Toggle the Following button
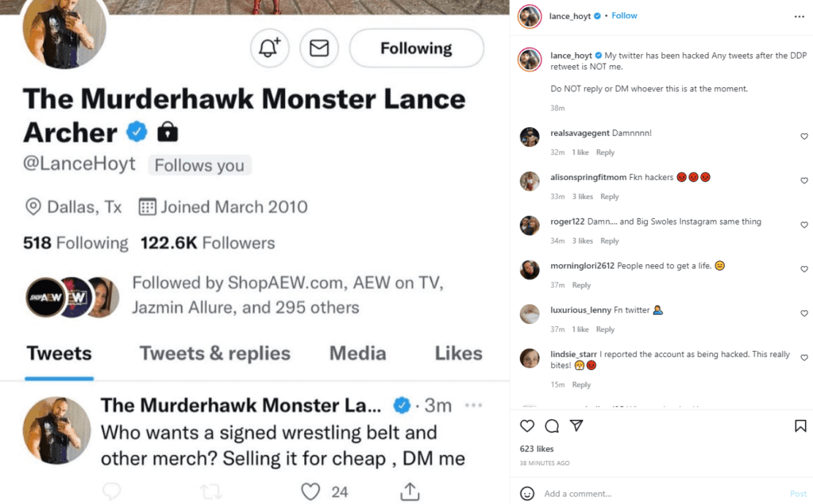The image size is (813, 504). tap(416, 48)
